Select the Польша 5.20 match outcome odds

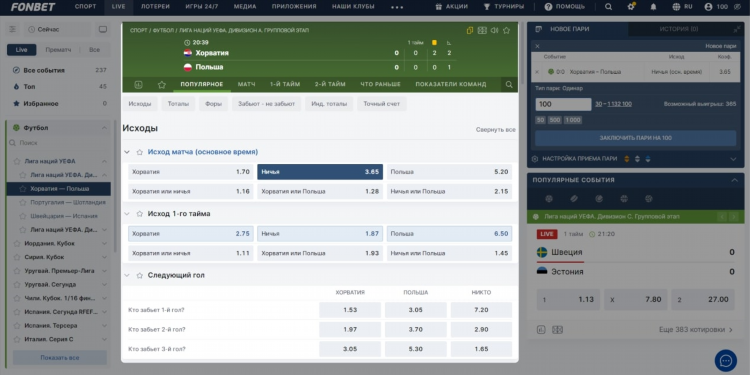(x=449, y=172)
